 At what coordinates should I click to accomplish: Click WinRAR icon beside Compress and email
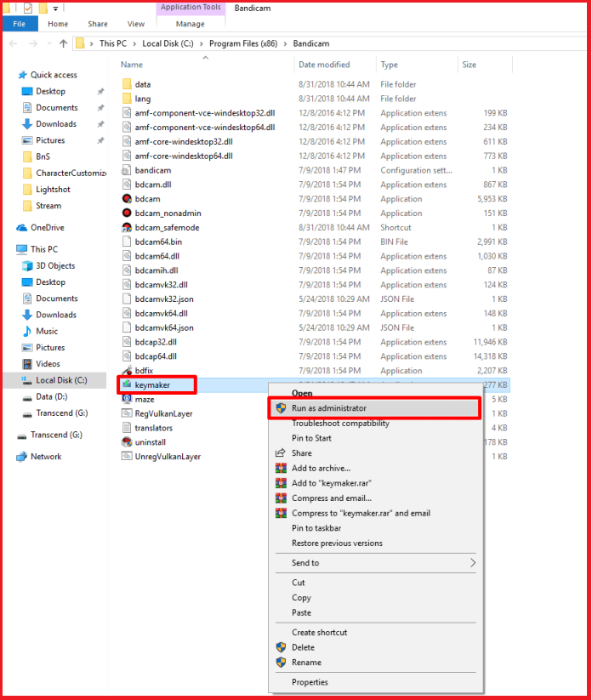click(281, 498)
